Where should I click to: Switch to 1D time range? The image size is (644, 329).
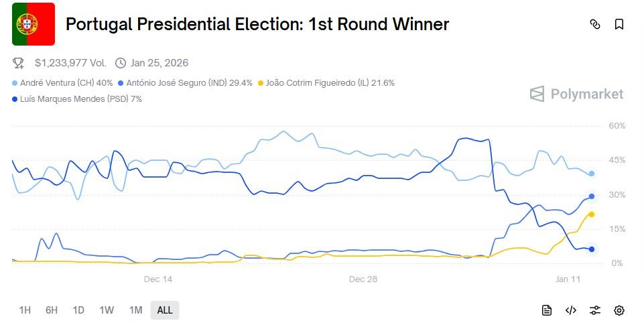78,310
